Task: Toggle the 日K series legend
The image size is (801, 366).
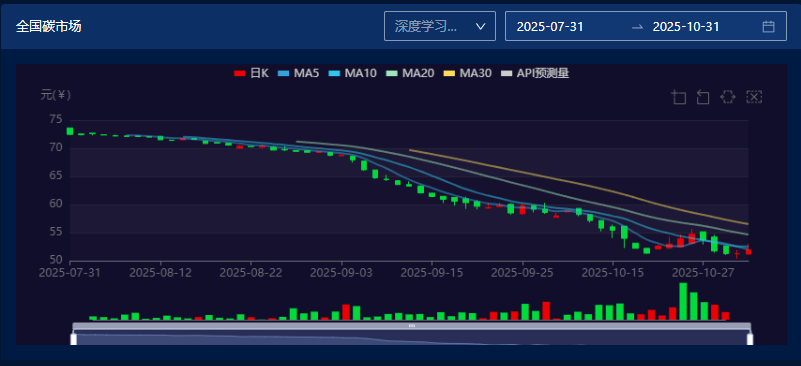Action: pyautogui.click(x=251, y=73)
